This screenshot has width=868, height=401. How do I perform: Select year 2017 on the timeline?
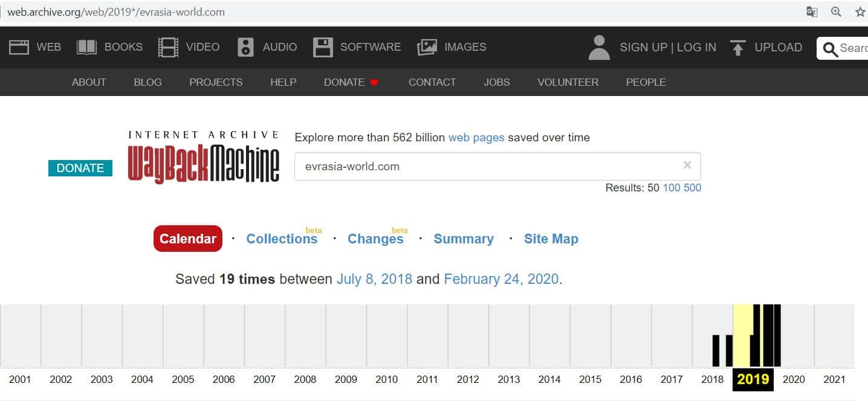pos(672,379)
